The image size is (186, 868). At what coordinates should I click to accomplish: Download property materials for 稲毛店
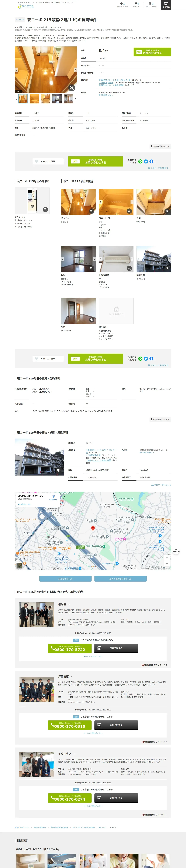[x=154, y=665]
